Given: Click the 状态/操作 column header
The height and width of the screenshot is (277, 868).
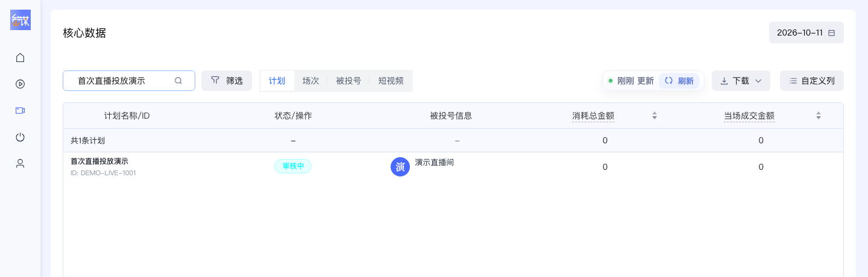Looking at the screenshot, I should 293,116.
